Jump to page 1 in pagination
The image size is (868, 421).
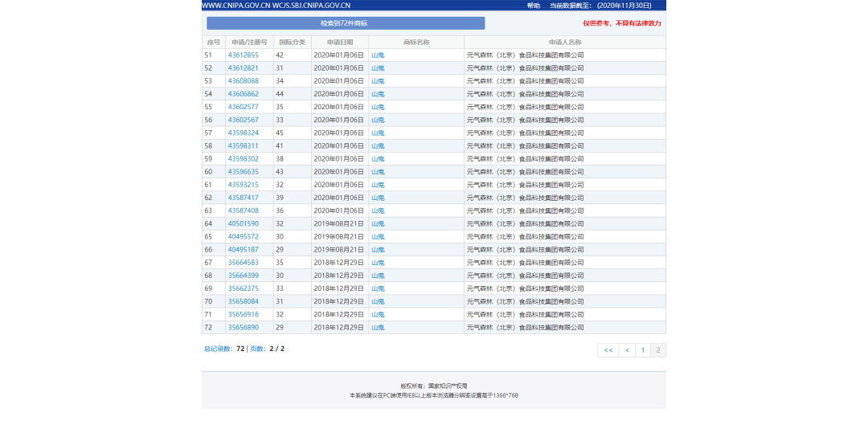point(643,350)
